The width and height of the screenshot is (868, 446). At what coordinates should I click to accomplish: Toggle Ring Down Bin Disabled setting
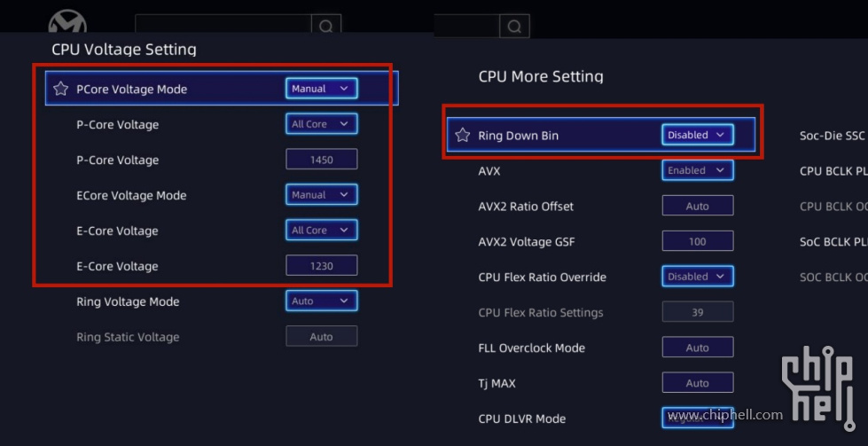pos(698,135)
